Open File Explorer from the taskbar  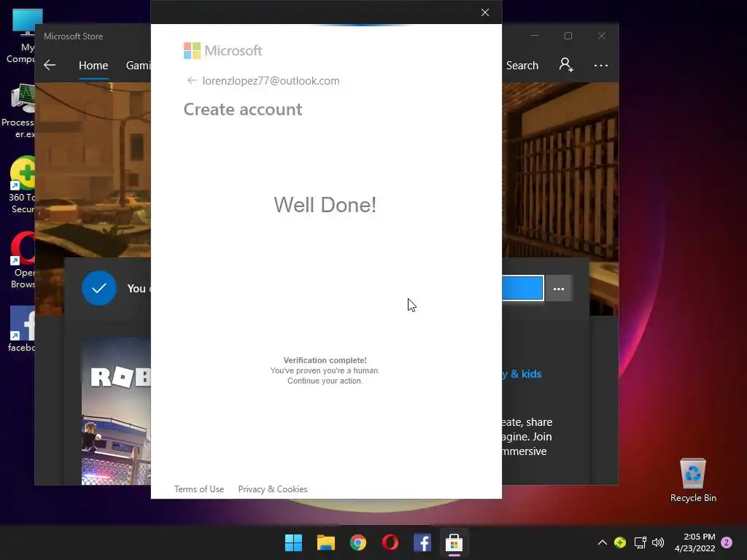[x=326, y=542]
